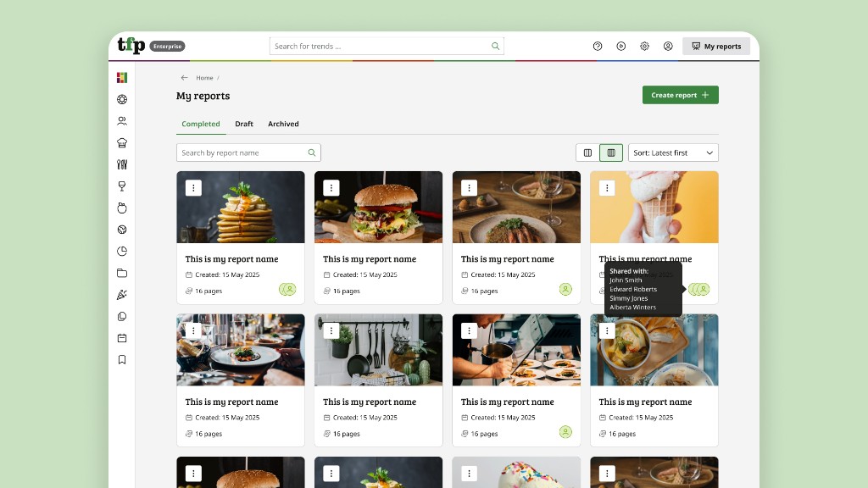This screenshot has height=488, width=868.
Task: Open the first-row burger report thumbnail
Action: pos(379,207)
